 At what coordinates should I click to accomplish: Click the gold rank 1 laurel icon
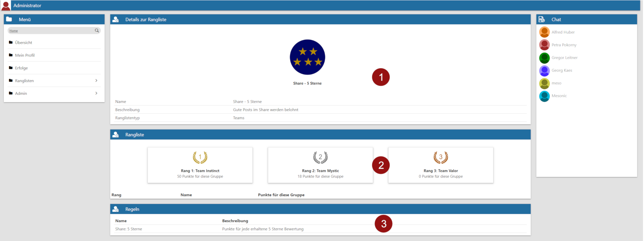tap(200, 157)
